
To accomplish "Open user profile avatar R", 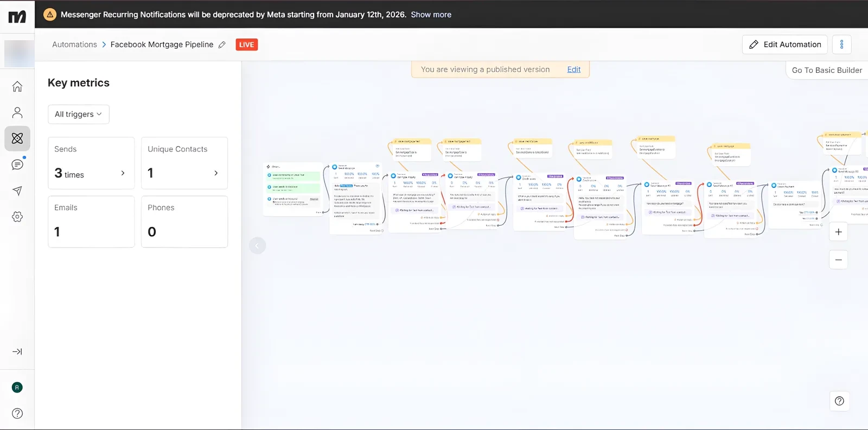I will [x=17, y=387].
